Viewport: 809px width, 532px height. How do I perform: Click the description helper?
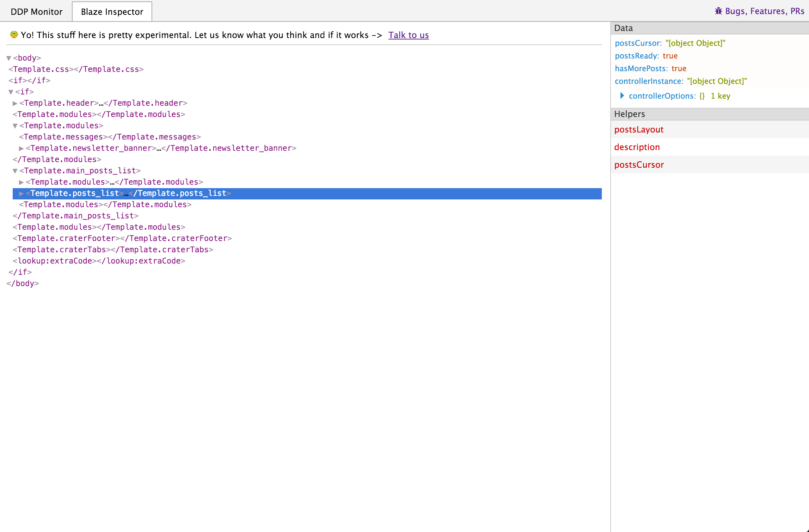click(x=637, y=147)
